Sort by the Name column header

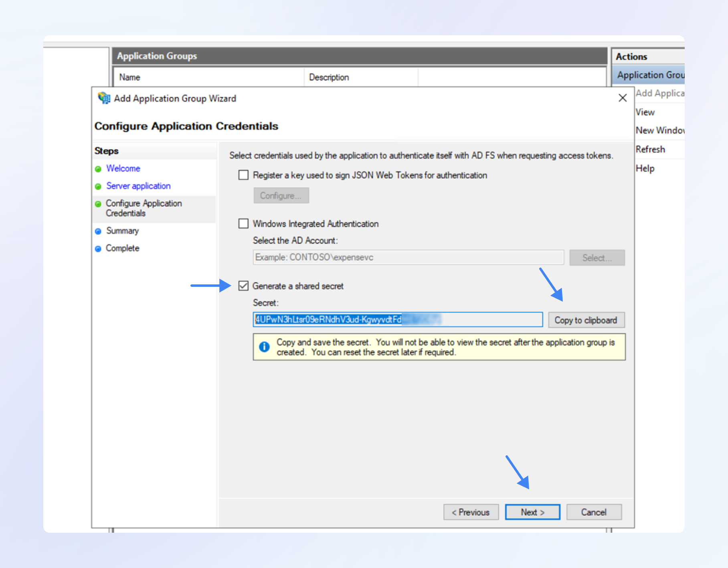pos(129,77)
